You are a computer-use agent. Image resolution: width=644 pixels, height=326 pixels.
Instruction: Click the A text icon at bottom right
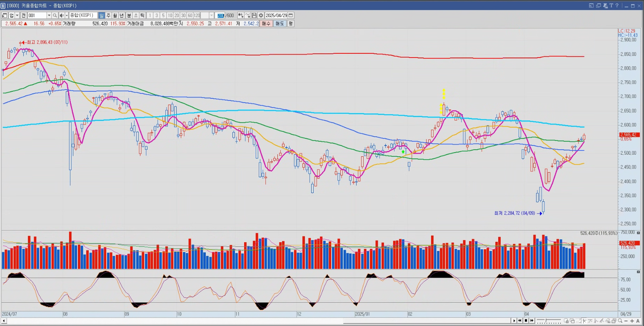coord(638,321)
